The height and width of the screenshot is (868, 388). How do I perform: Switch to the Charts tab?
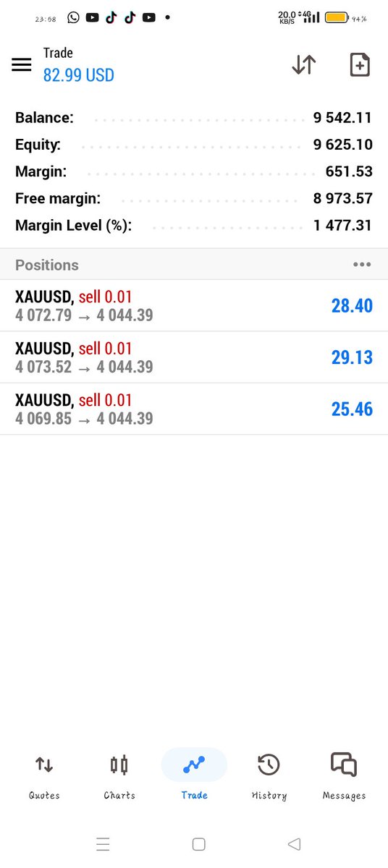click(x=119, y=777)
